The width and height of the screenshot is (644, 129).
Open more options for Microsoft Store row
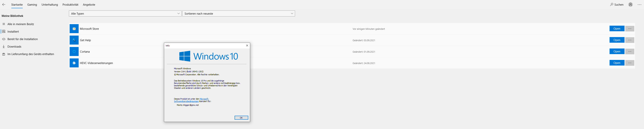pyautogui.click(x=630, y=28)
